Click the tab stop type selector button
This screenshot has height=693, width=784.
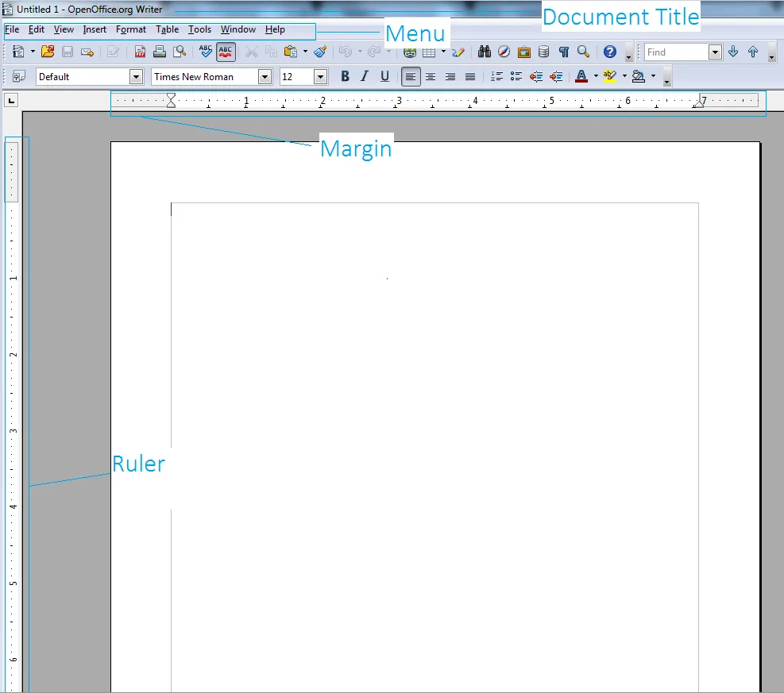tap(11, 101)
